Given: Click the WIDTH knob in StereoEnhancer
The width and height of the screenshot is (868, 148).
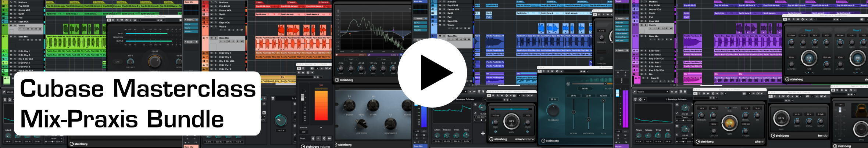Looking at the screenshot, I should [511, 121].
